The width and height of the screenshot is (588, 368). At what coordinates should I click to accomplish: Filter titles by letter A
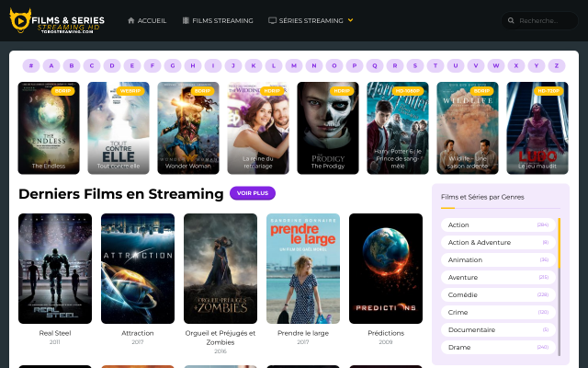(x=51, y=65)
